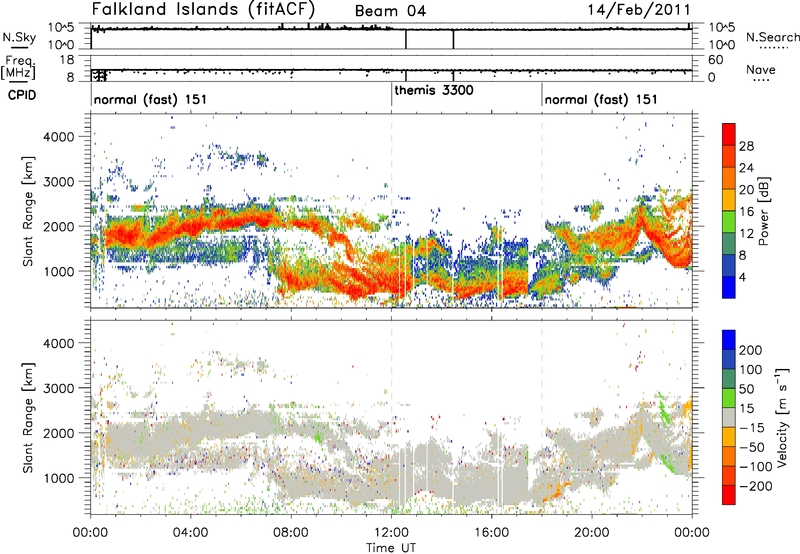
Task: Click 'Slant Range [km]' label of power plot
Action: 29,211
